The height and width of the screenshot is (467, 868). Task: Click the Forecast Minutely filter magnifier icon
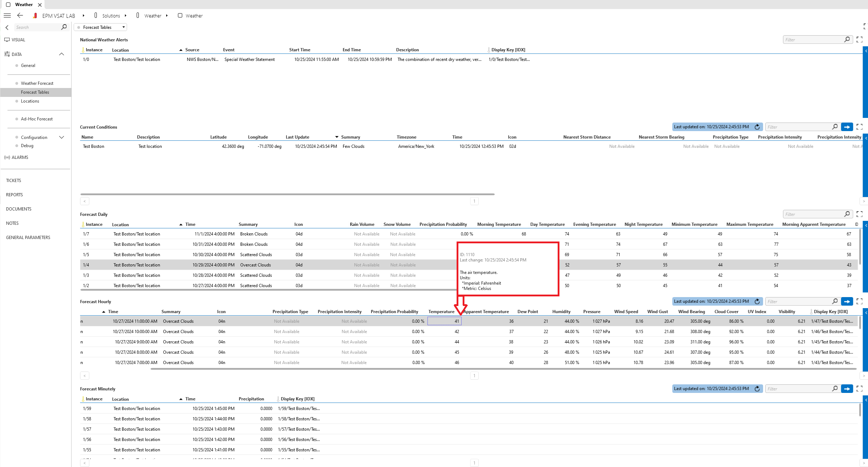835,389
